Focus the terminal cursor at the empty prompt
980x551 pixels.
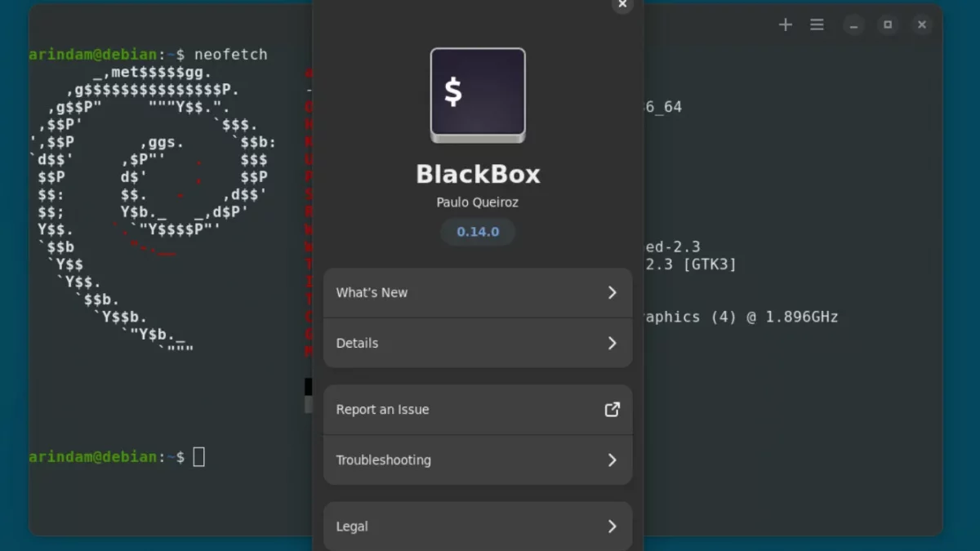tap(198, 457)
